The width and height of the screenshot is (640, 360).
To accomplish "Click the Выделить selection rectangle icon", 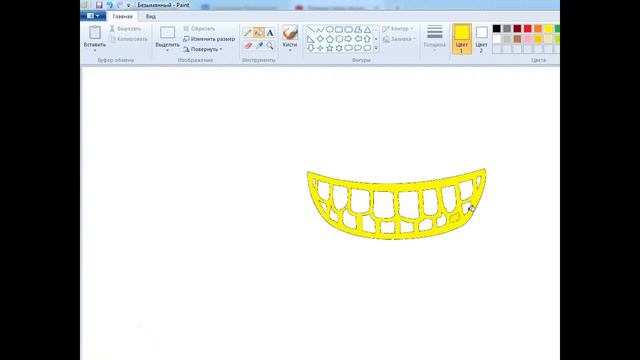I will 167,33.
